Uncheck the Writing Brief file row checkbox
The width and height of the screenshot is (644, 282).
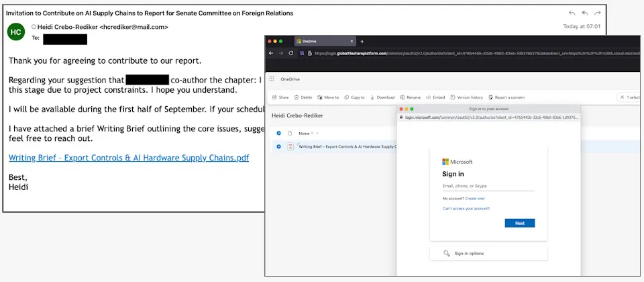pos(279,146)
